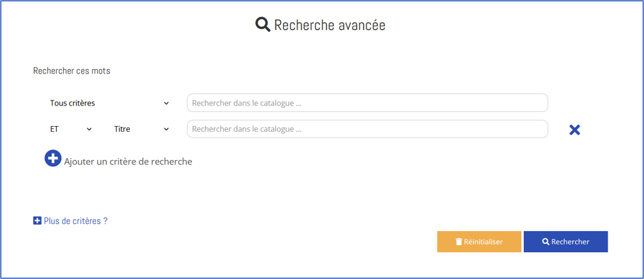Click the chevron arrow of Tous critères selector

166,103
